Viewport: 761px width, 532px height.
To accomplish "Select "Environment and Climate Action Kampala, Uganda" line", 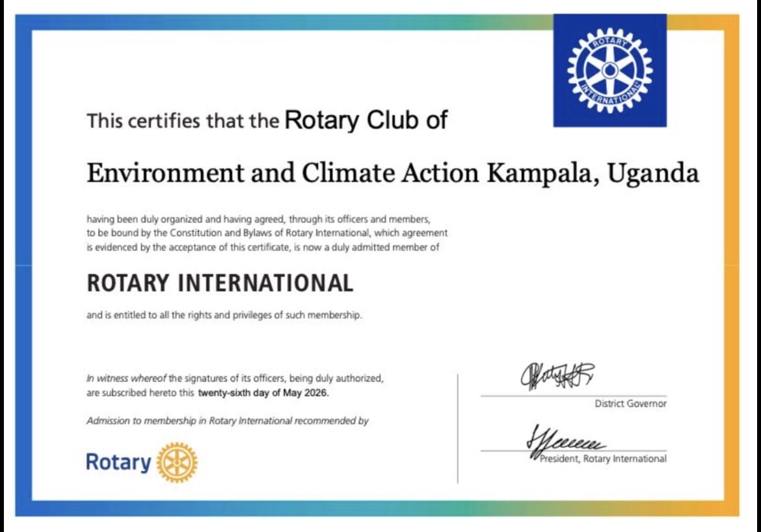I will click(393, 173).
